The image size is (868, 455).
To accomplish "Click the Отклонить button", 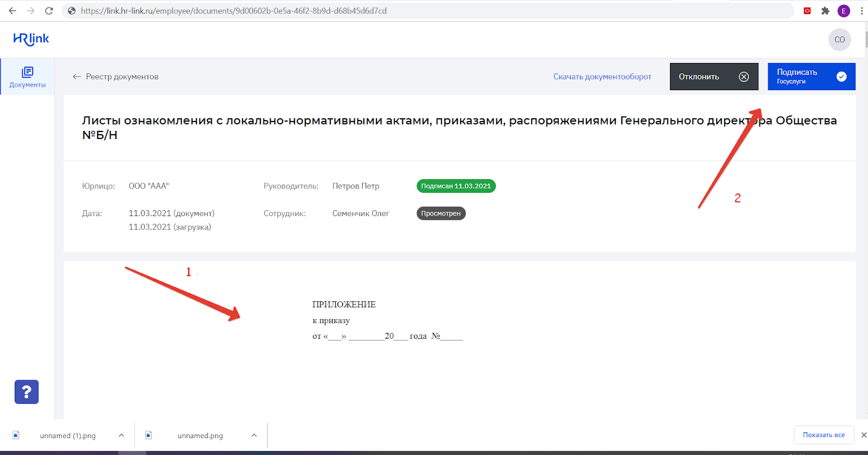I will 714,77.
